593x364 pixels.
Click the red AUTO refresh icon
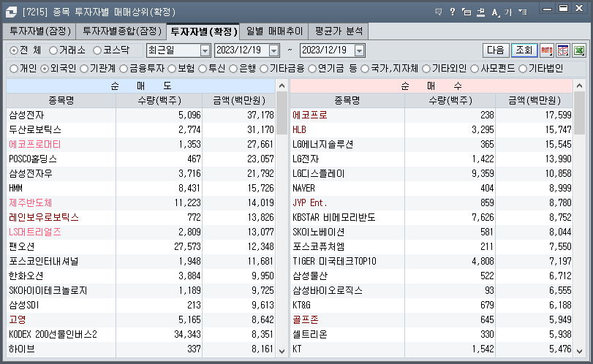pos(546,50)
